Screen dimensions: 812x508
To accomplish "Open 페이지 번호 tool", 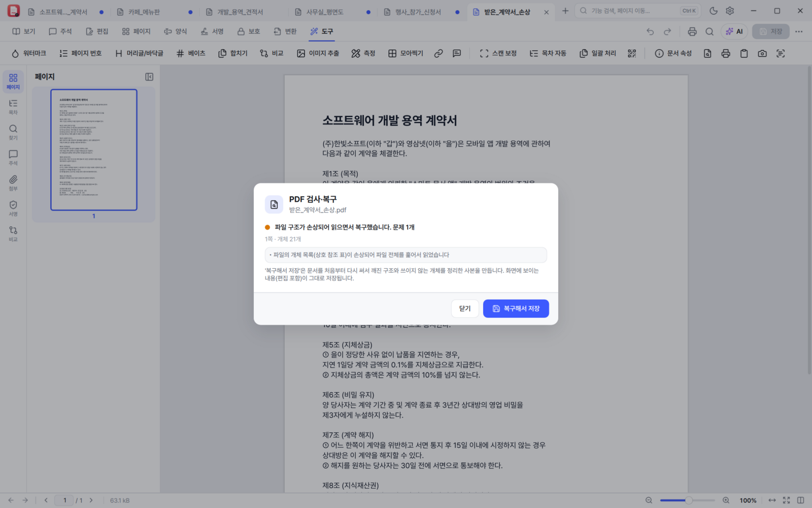I will coord(80,53).
